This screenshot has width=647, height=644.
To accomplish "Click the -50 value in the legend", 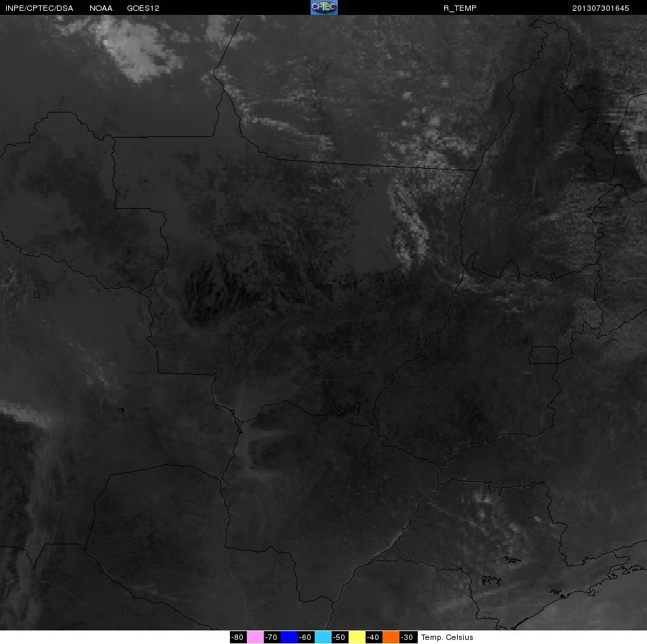I will (x=340, y=637).
